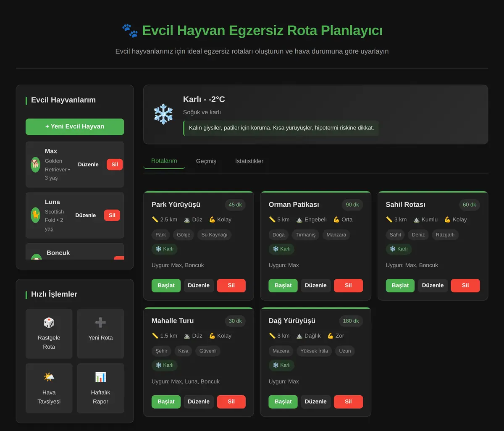Click the 180 dk duration badge
This screenshot has height=431, width=504.
point(351,321)
